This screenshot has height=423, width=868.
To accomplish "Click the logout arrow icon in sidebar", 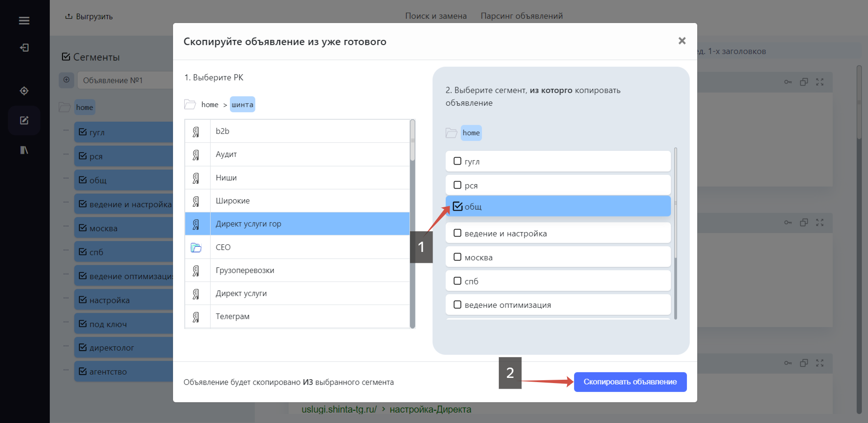I will (x=24, y=47).
